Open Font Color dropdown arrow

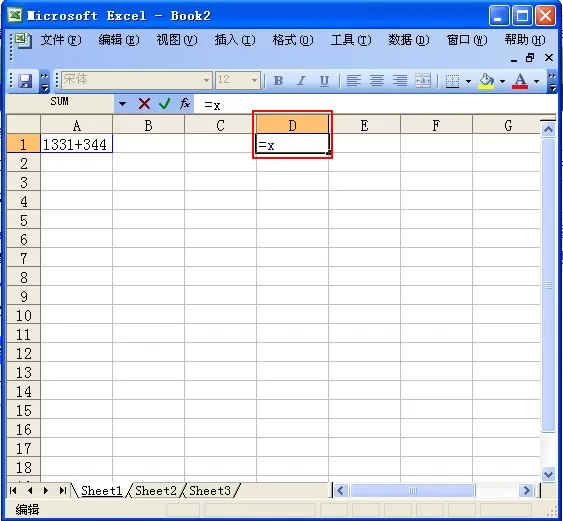[x=536, y=82]
